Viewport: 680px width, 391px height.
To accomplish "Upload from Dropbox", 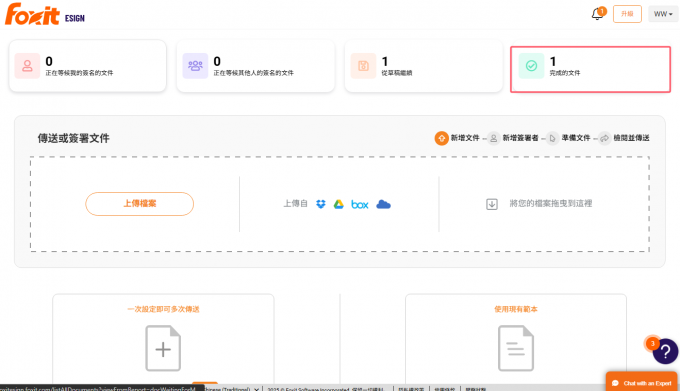I will tap(321, 204).
